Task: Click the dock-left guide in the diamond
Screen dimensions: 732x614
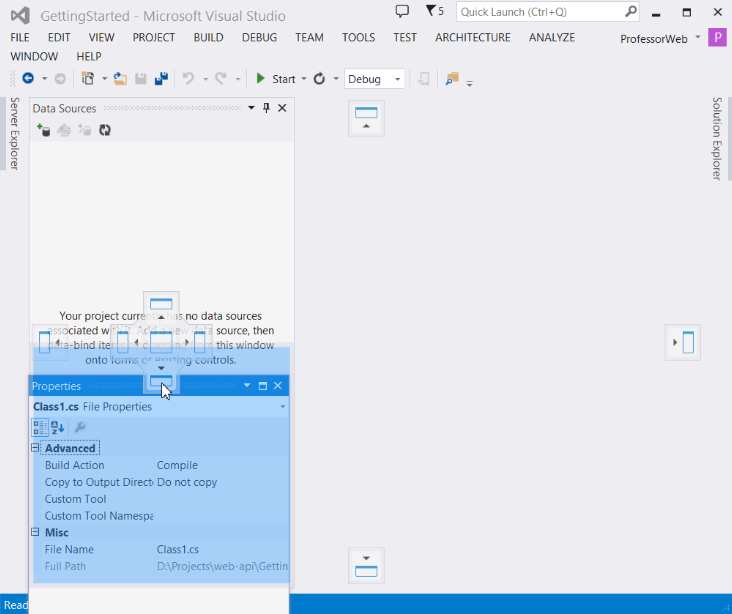Action: (x=127, y=342)
